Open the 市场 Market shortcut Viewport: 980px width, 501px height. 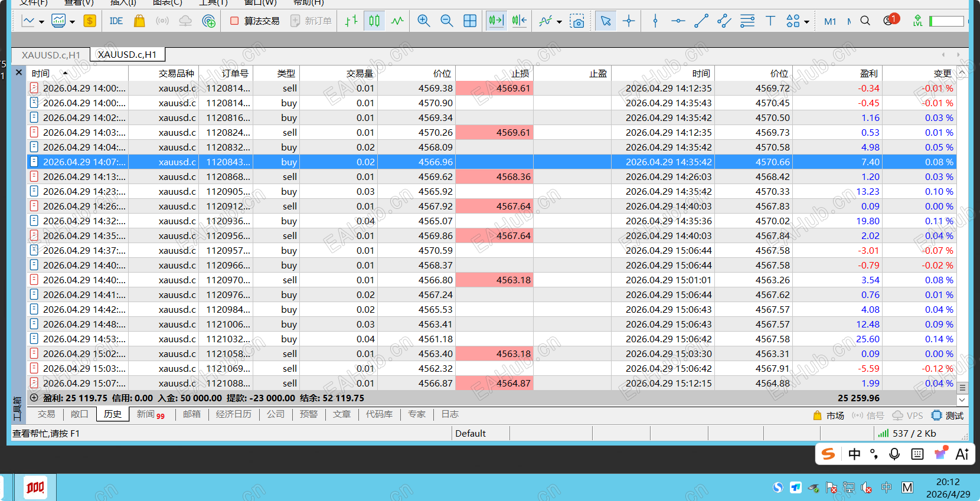[829, 415]
